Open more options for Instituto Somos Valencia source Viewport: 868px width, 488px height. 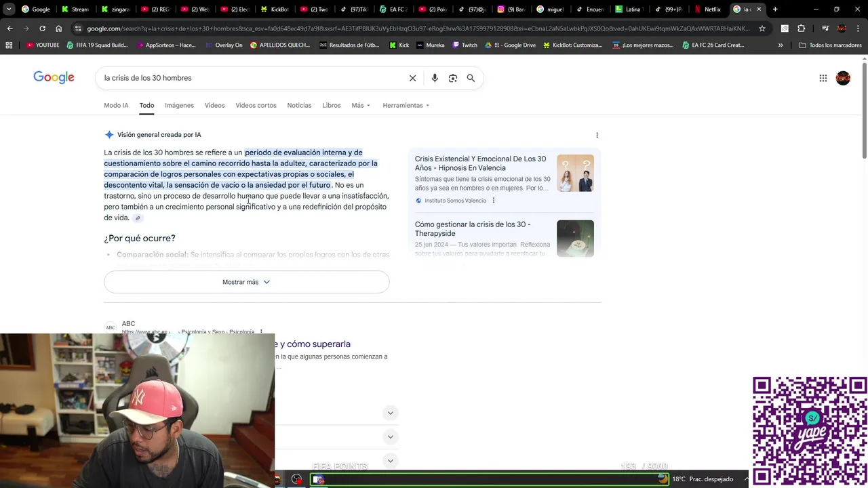pos(494,201)
